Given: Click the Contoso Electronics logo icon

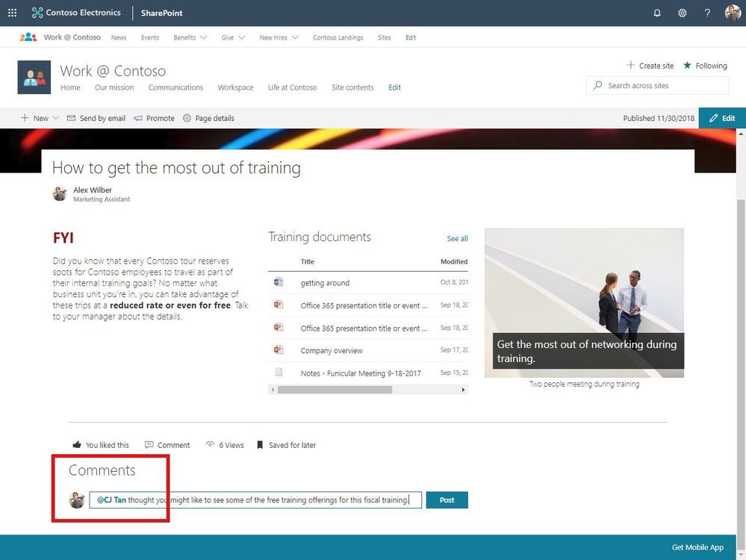Looking at the screenshot, I should point(37,13).
